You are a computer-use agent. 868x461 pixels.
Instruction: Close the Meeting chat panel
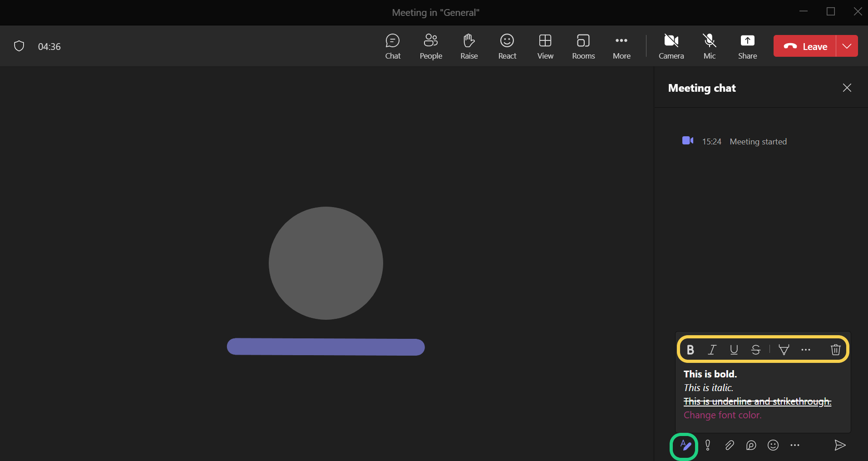(x=847, y=88)
